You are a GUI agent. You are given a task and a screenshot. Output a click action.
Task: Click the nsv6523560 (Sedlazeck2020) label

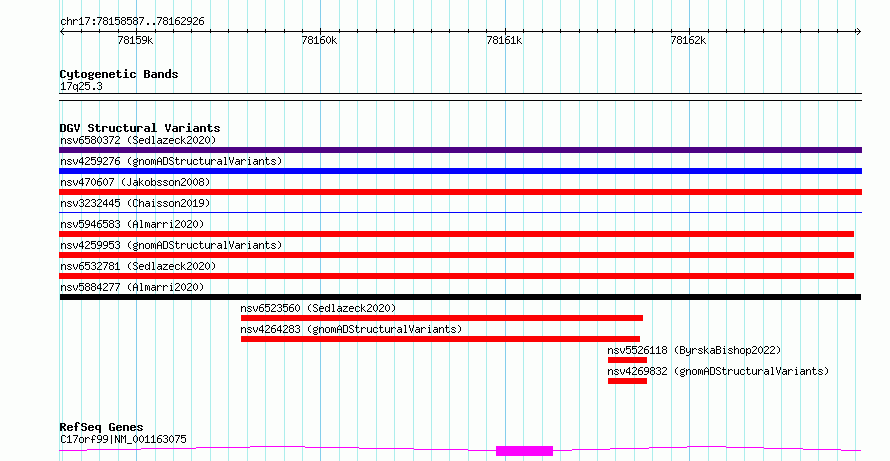318,308
